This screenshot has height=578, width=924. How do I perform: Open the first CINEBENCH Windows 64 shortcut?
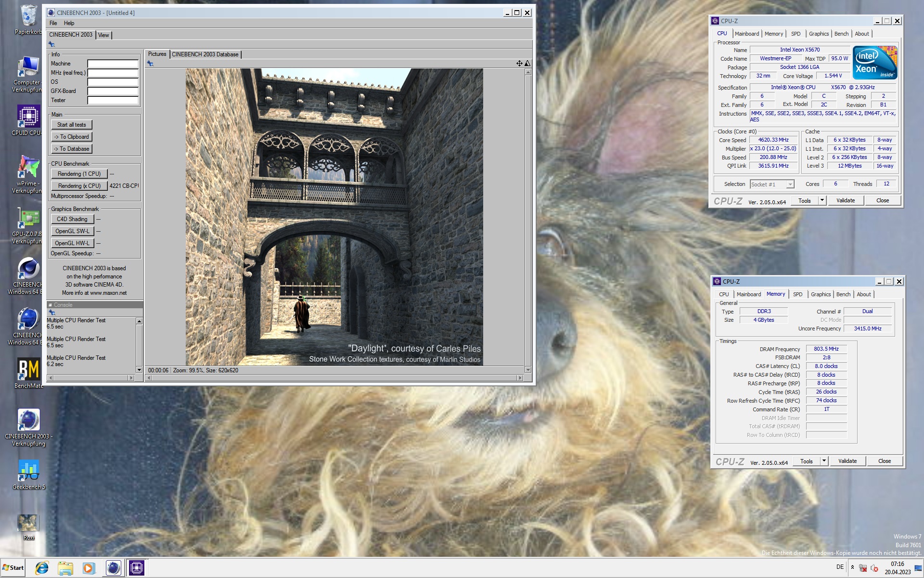pyautogui.click(x=28, y=276)
